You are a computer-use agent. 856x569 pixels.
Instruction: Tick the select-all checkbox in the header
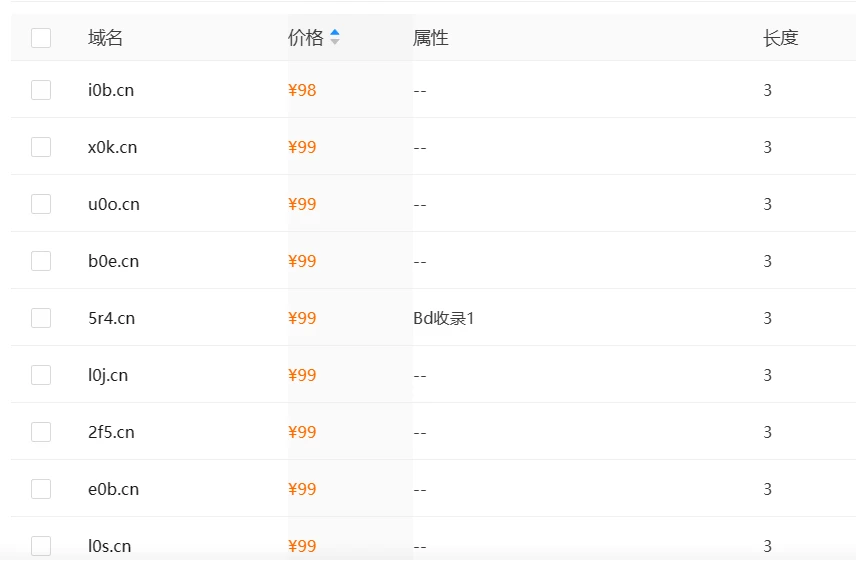pyautogui.click(x=41, y=38)
